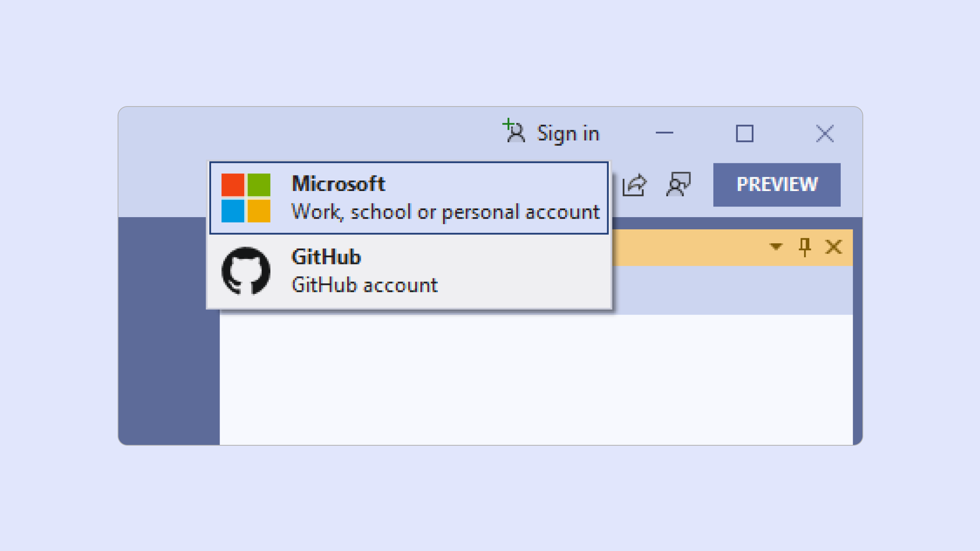Close the tool window with its X
Viewport: 980px width, 551px height.
click(x=833, y=247)
